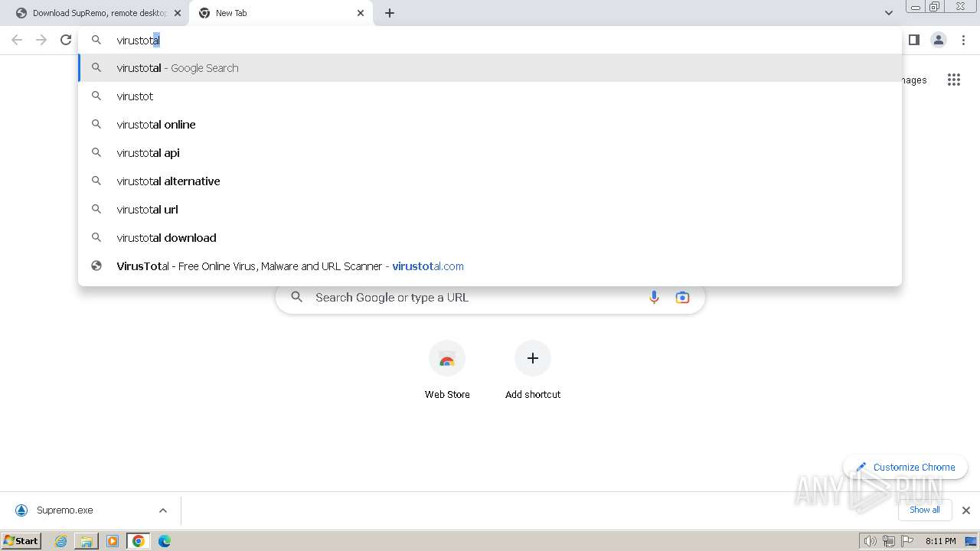Open Customize Chrome
This screenshot has height=551, width=980.
[x=906, y=467]
